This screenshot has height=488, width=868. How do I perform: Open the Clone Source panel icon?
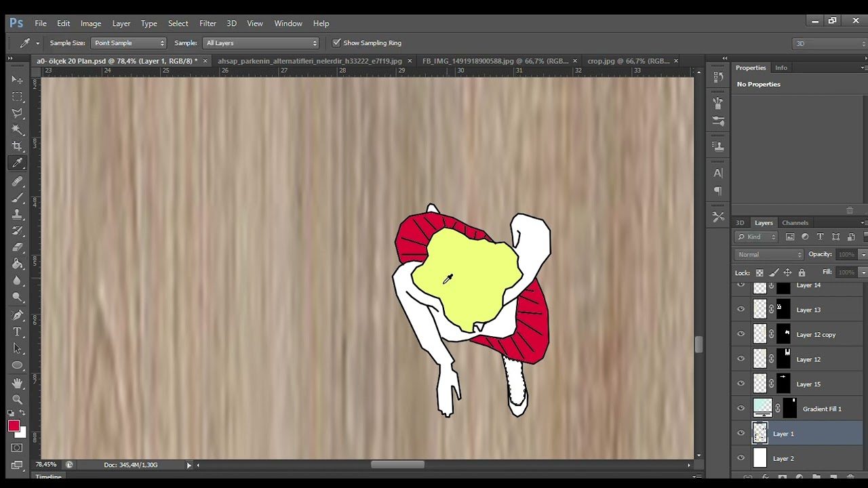tap(718, 146)
